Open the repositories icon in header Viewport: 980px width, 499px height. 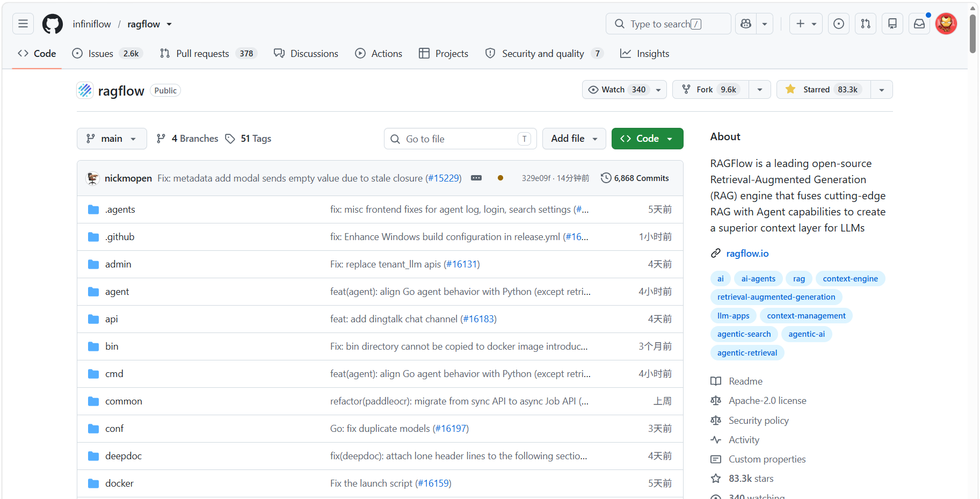pos(892,24)
